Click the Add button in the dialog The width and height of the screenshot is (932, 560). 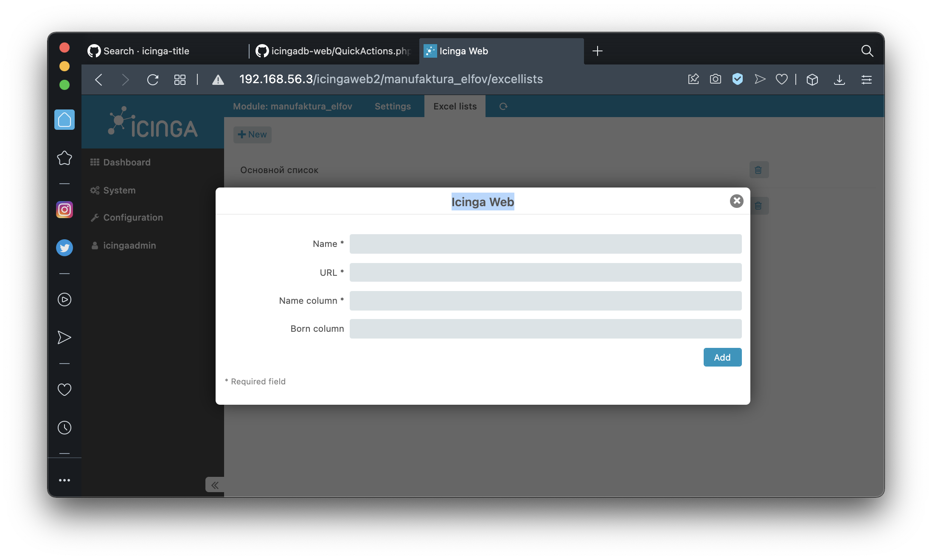click(x=722, y=357)
